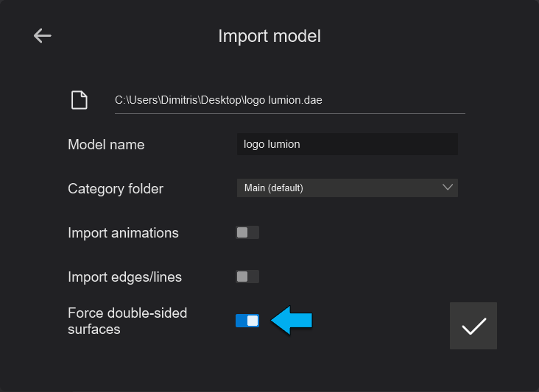Click the 'Model name' label
Image resolution: width=539 pixels, height=392 pixels.
[106, 144]
